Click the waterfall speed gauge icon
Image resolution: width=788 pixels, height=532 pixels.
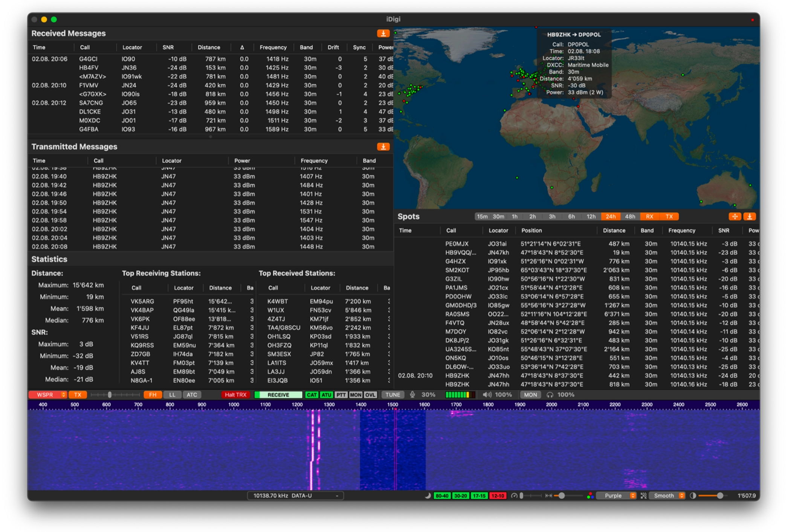(x=514, y=496)
